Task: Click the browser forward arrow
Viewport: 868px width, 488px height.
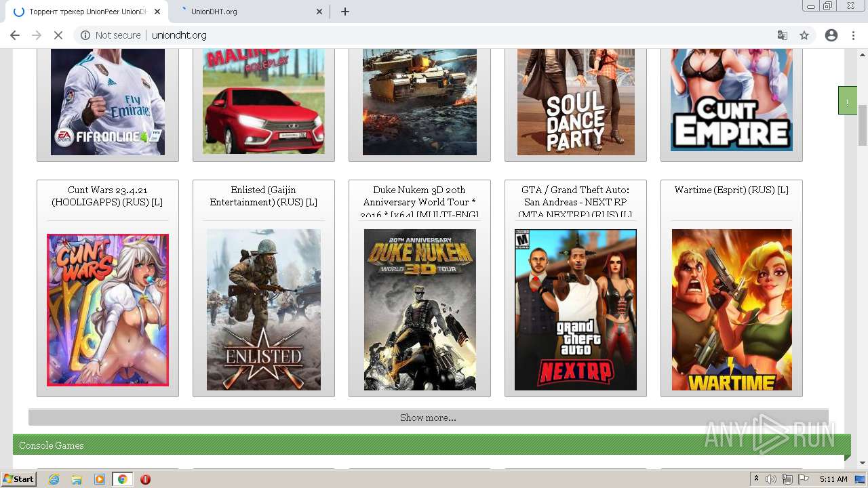Action: click(37, 35)
